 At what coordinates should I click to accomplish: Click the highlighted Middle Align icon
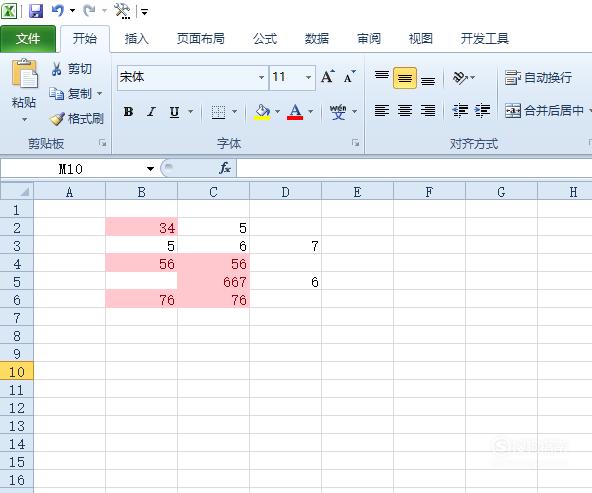[405, 78]
